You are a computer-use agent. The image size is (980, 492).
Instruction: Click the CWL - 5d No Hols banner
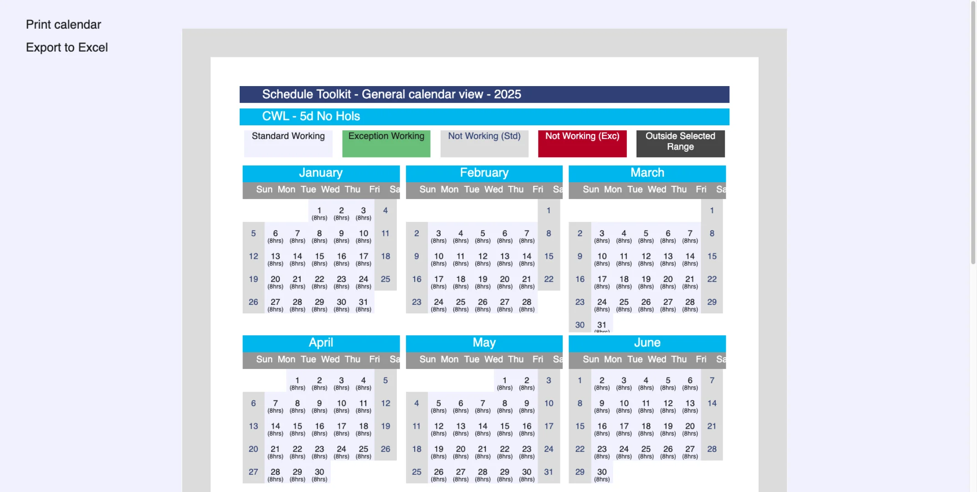point(484,116)
